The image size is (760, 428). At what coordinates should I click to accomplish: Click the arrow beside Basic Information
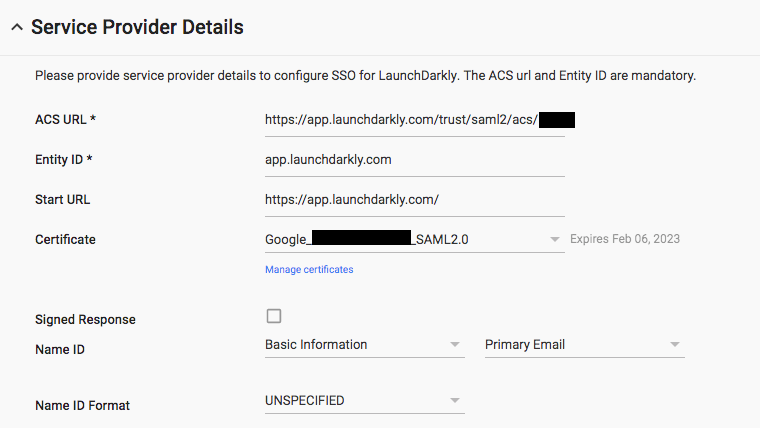click(456, 346)
